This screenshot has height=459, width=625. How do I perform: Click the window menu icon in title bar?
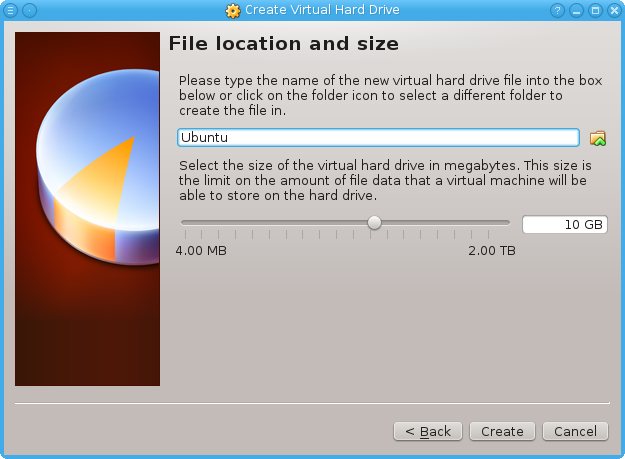pos(10,10)
